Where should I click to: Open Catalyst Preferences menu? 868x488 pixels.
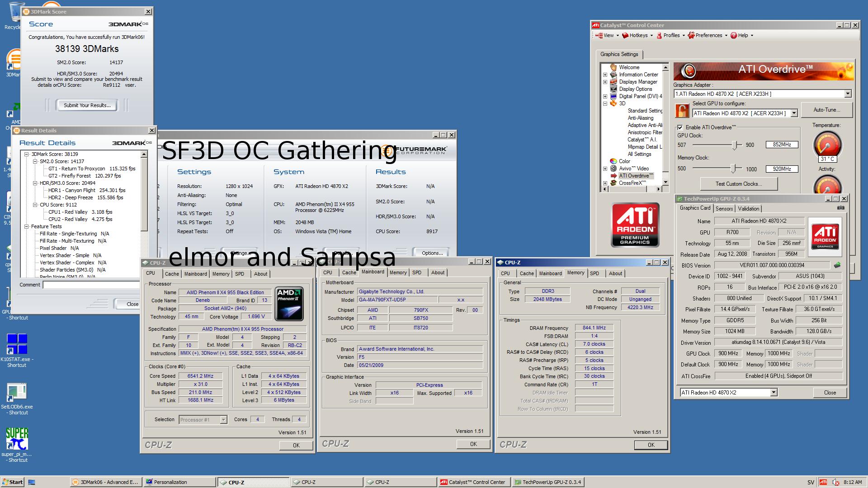708,35
